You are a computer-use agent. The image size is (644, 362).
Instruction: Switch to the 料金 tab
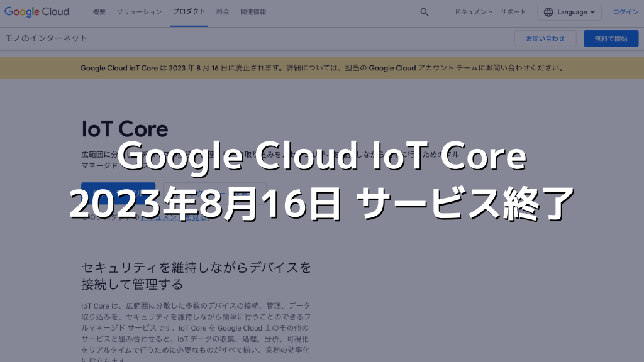(x=222, y=11)
